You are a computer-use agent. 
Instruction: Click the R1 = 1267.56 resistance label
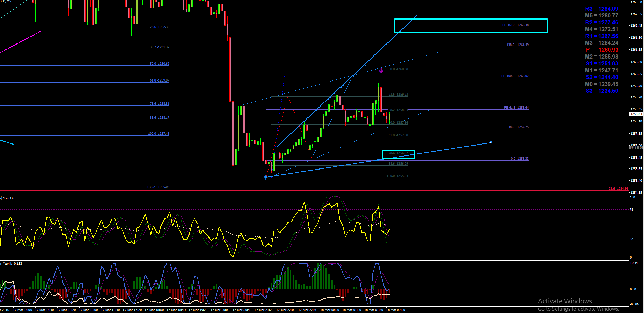point(601,36)
